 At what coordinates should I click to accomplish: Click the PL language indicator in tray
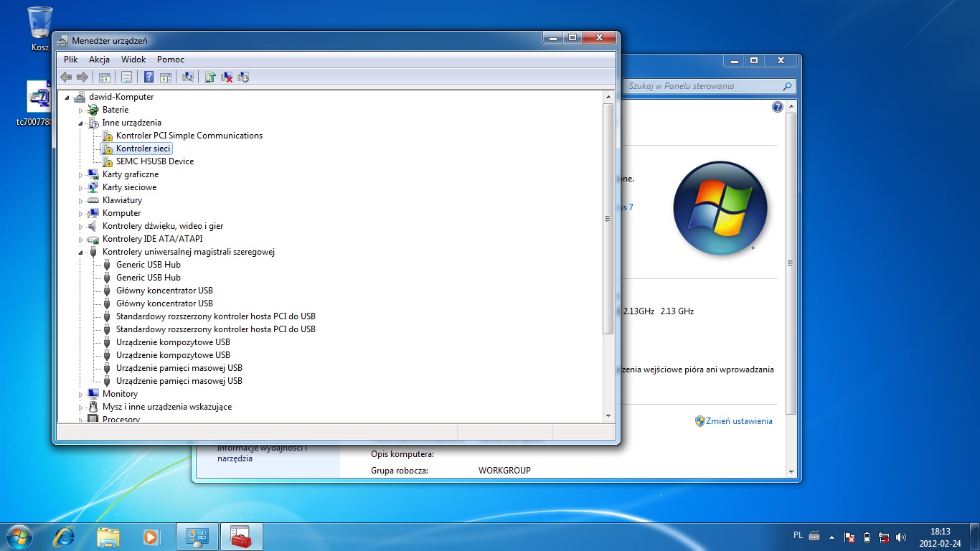[798, 535]
